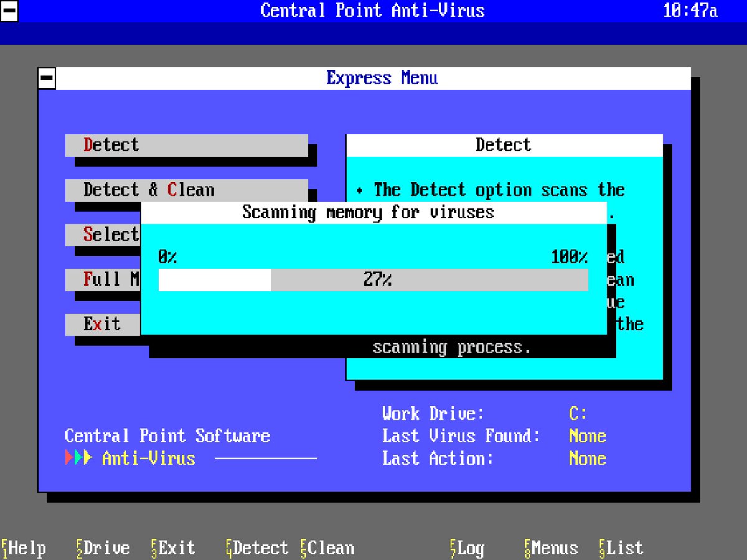Open the Express Menu control box
Viewport: 747px width, 560px height.
[x=47, y=78]
